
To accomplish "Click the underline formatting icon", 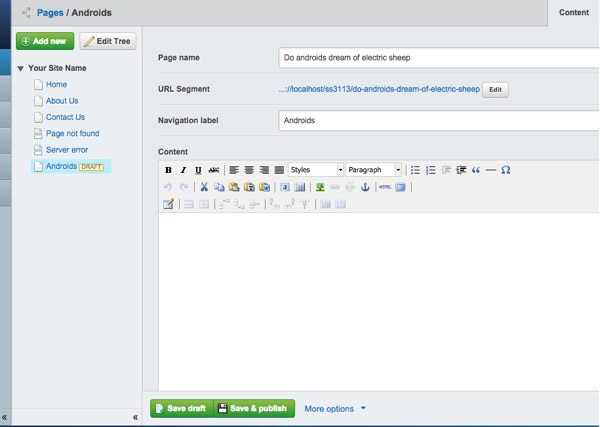I will click(x=198, y=170).
